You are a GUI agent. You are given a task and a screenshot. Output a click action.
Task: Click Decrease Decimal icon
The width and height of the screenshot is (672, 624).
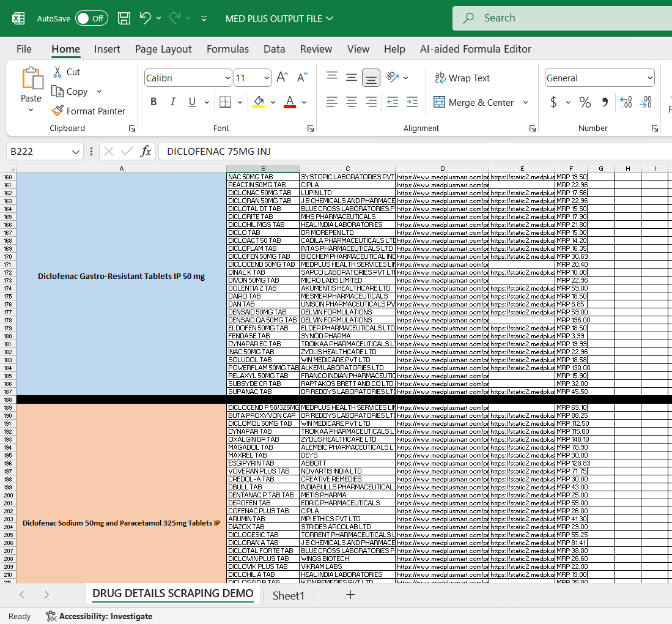click(646, 102)
